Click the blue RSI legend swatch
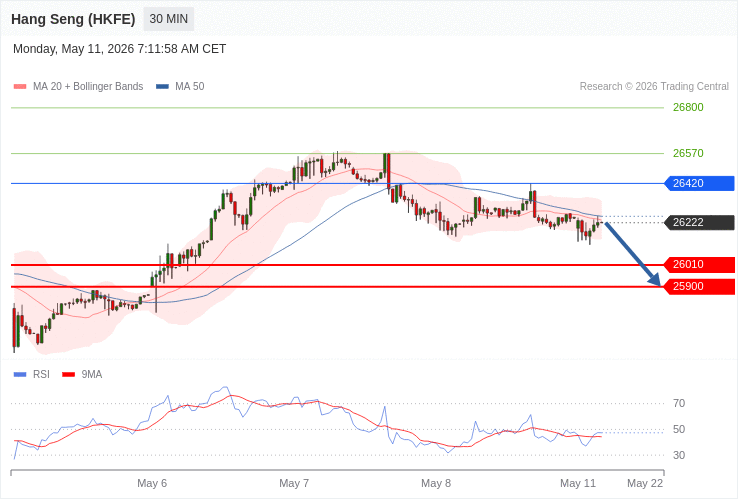This screenshot has width=738, height=500. point(20,375)
